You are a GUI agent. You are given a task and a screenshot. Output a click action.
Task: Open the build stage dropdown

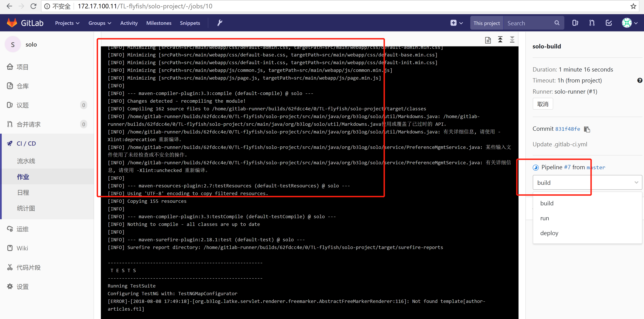(587, 182)
